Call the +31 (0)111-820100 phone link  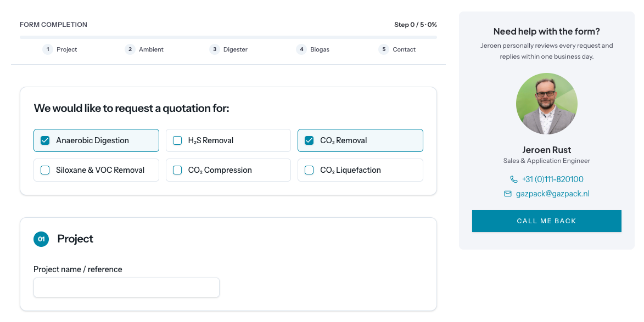click(x=552, y=179)
